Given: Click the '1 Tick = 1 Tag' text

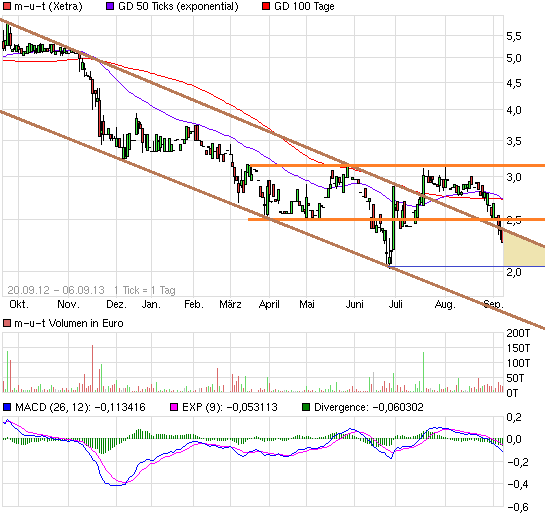Looking at the screenshot, I should tap(145, 290).
